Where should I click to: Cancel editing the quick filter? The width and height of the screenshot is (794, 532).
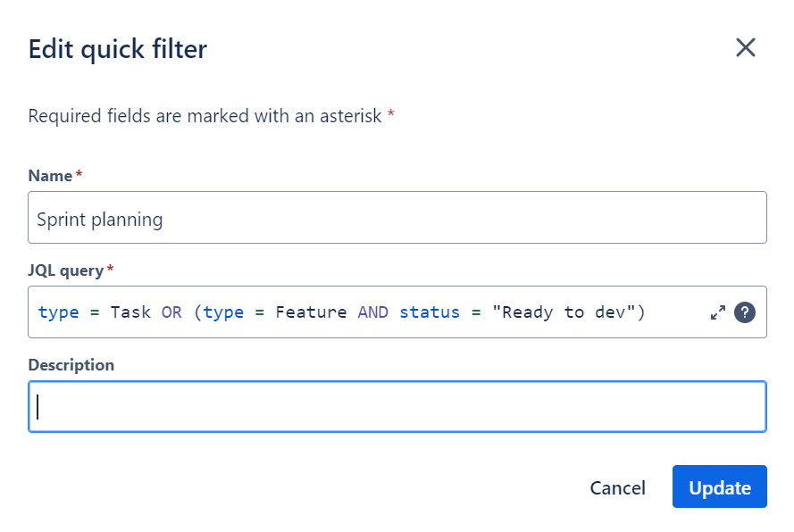click(617, 488)
